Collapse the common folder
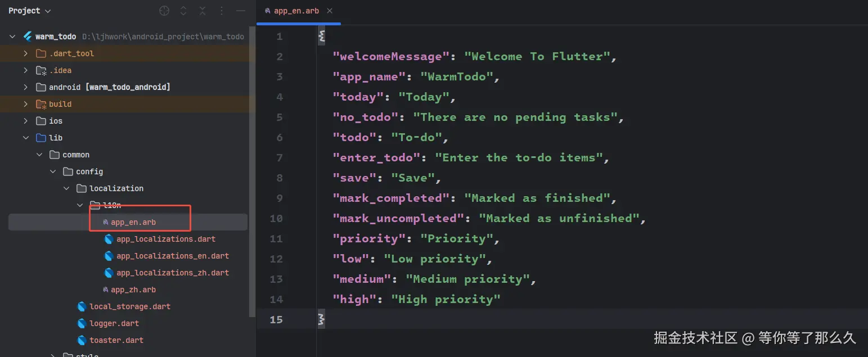 click(39, 155)
